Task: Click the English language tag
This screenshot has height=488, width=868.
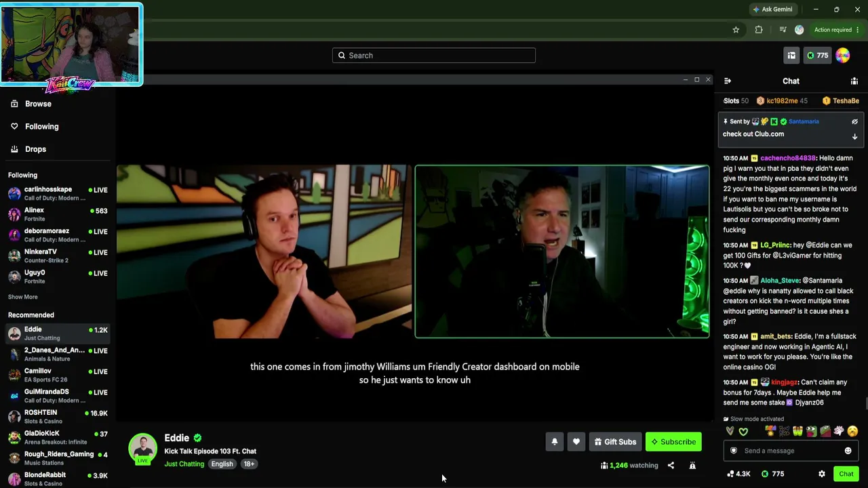Action: [x=222, y=464]
